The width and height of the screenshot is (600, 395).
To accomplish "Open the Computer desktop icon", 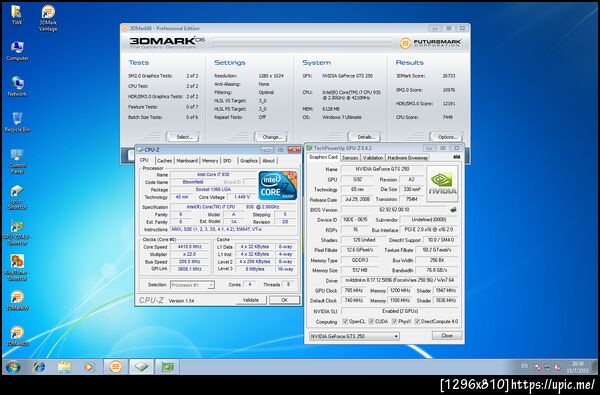I will [17, 51].
